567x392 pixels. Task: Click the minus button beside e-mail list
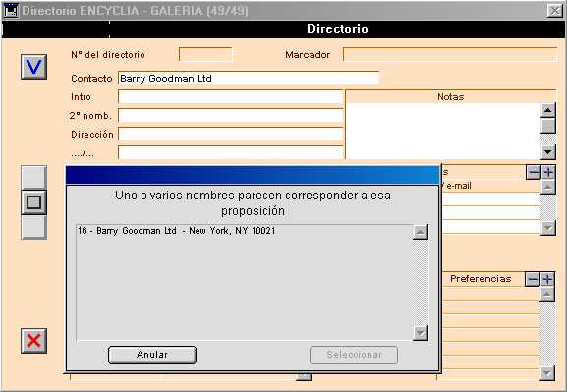click(x=534, y=172)
